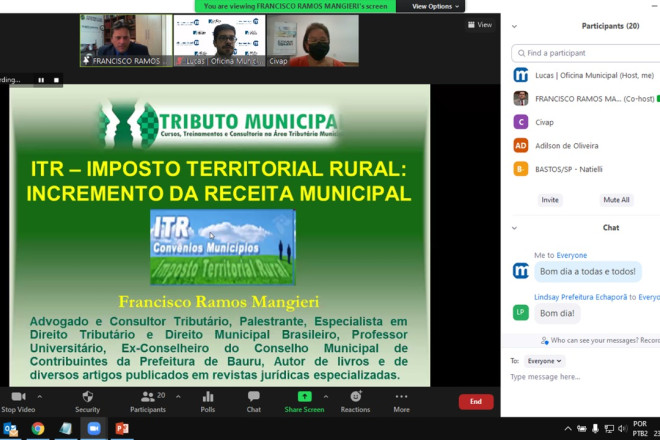The width and height of the screenshot is (660, 440).
Task: Select Lucas Oficina Municipal video thumbnail
Action: pos(219,41)
